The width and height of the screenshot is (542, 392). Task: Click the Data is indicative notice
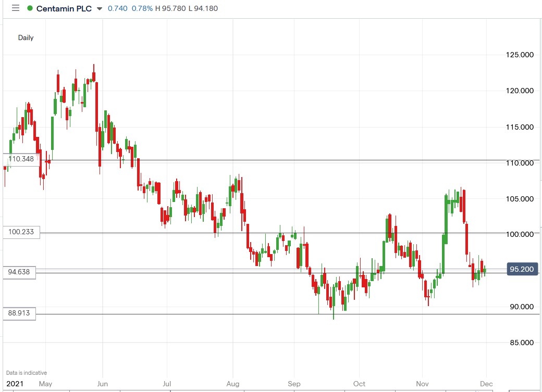point(26,373)
